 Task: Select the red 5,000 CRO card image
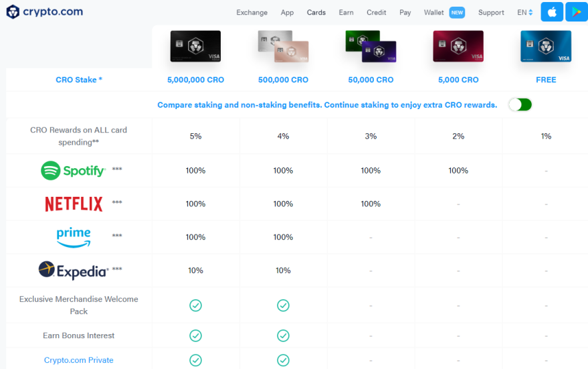[458, 46]
